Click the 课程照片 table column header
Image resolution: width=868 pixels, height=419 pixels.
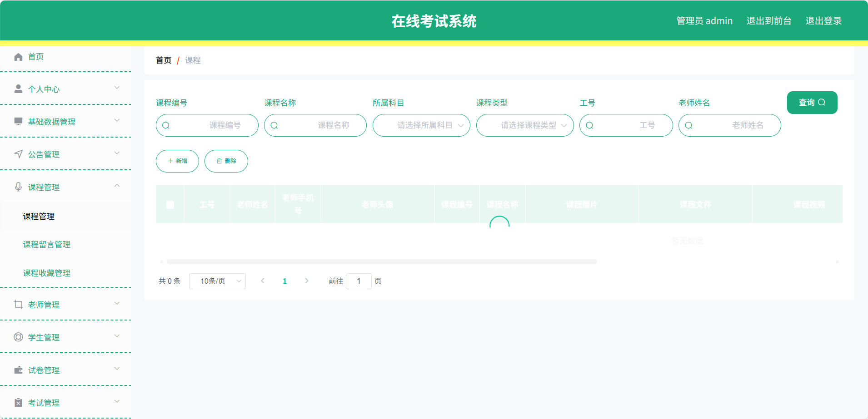[582, 205]
